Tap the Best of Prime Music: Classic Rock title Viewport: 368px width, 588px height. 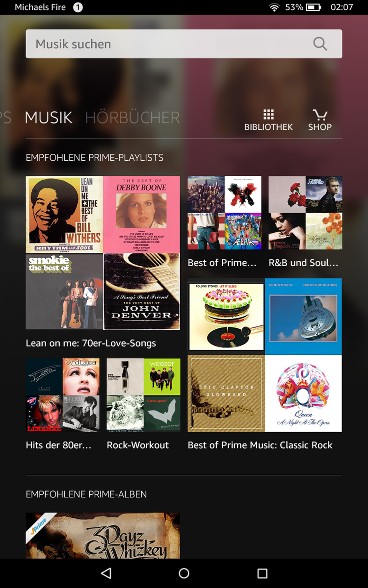coord(260,445)
